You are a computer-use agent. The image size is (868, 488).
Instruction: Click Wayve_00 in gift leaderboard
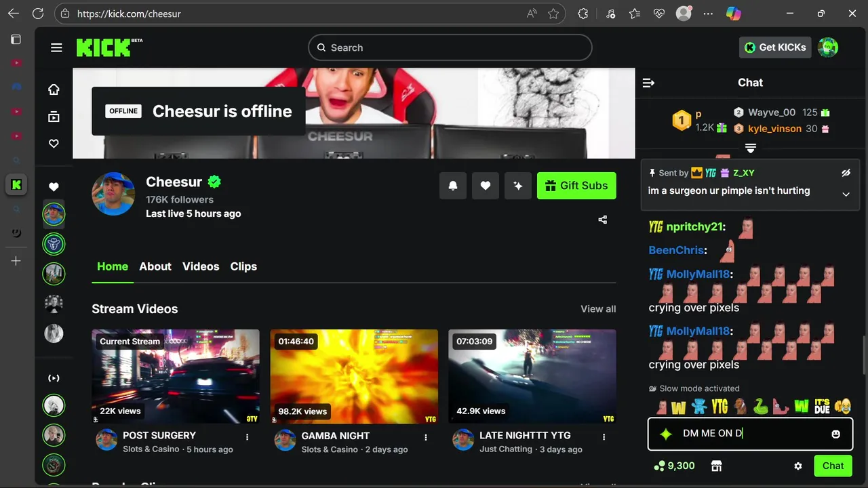(x=772, y=113)
